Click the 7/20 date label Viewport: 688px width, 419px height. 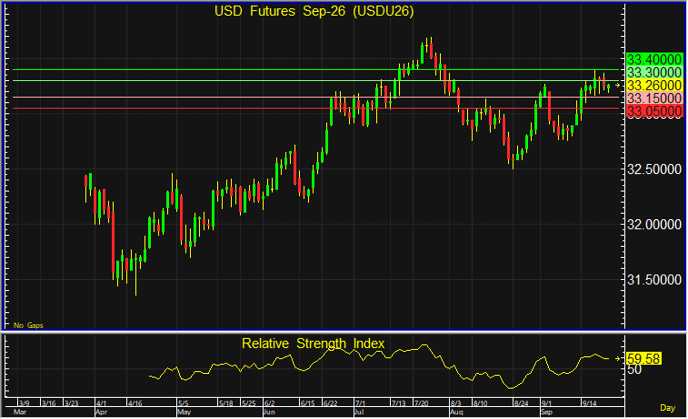point(421,403)
